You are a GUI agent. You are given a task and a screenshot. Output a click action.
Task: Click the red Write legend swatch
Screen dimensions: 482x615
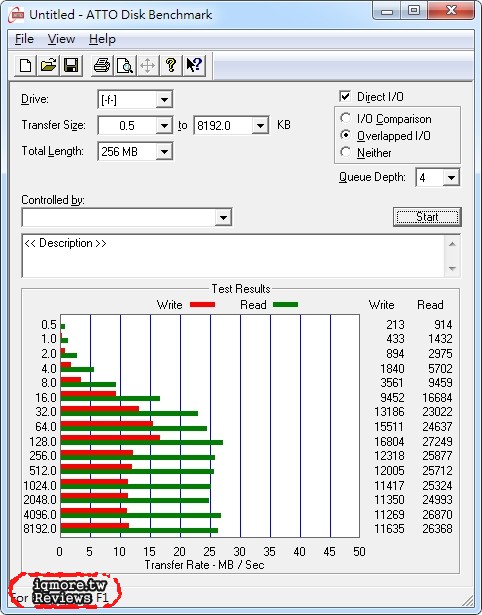pos(202,304)
